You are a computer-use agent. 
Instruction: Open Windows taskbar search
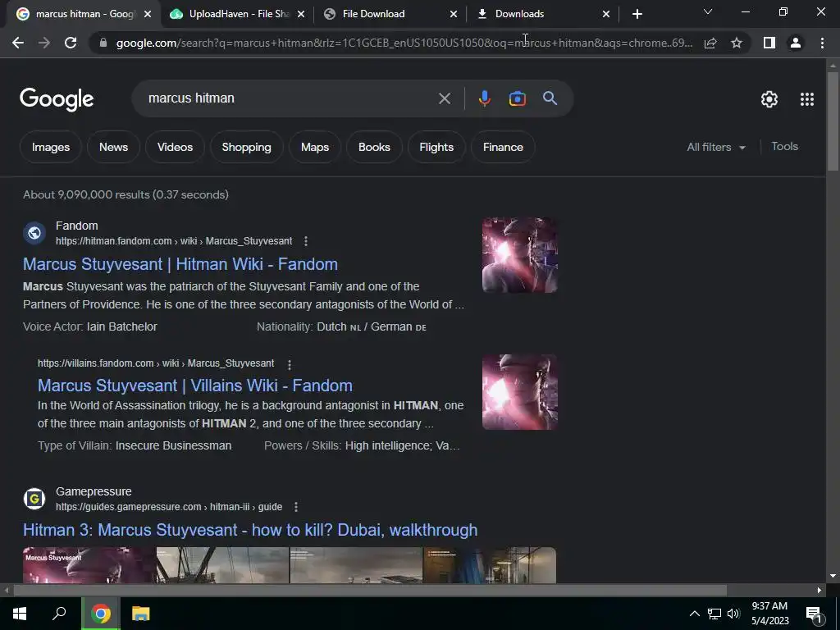[x=59, y=614]
